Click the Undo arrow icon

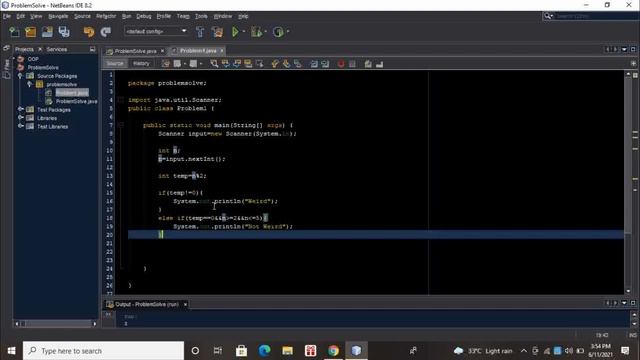89,31
